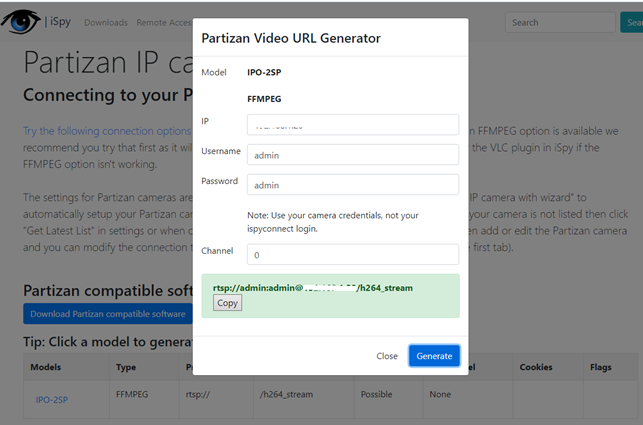Click the IPO-2SP model value in dialog

pos(264,72)
